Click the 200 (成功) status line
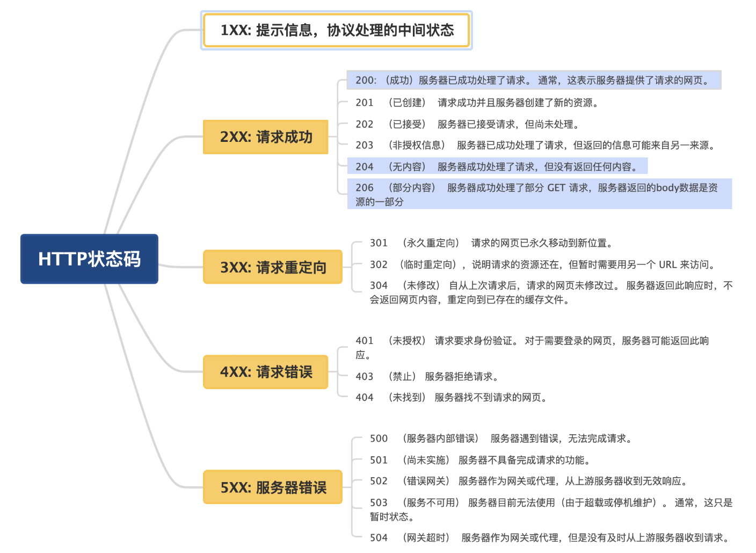This screenshot has width=756, height=553. click(x=534, y=80)
